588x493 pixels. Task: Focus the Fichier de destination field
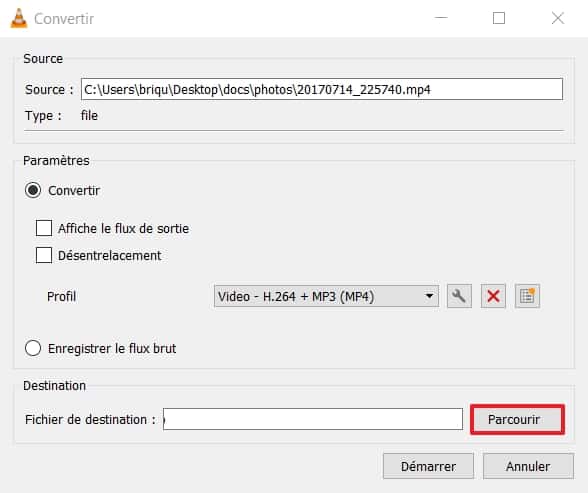pos(313,419)
